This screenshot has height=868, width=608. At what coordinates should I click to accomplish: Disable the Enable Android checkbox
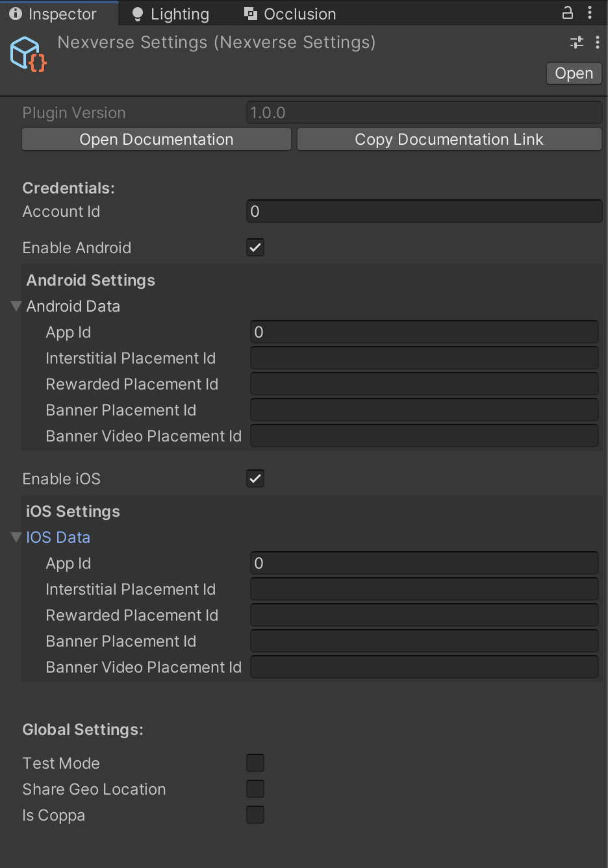[255, 247]
